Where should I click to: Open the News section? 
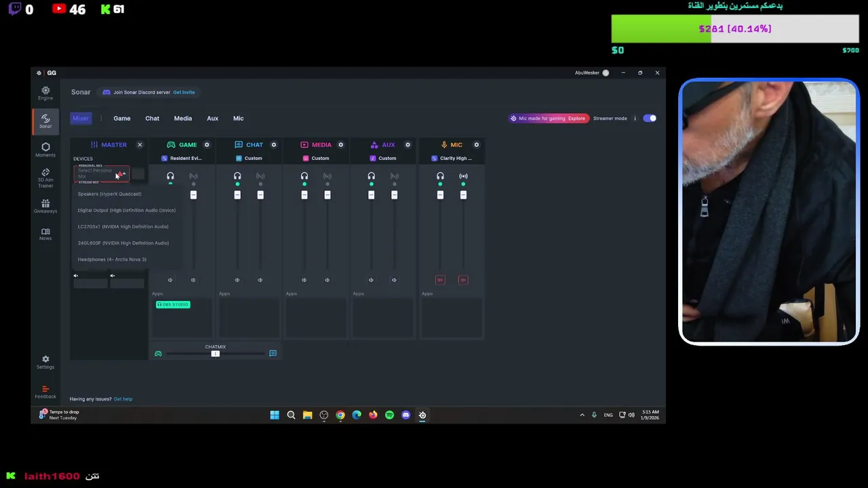pos(45,234)
